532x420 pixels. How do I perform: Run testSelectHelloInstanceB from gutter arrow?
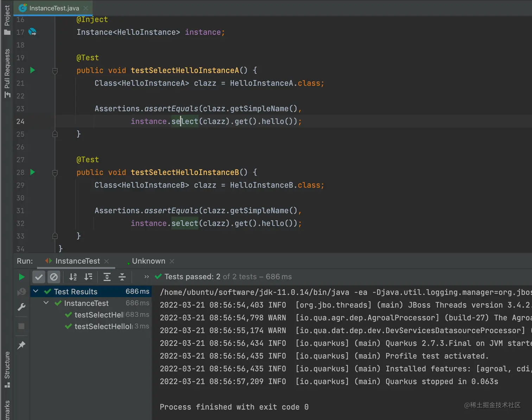coord(32,172)
